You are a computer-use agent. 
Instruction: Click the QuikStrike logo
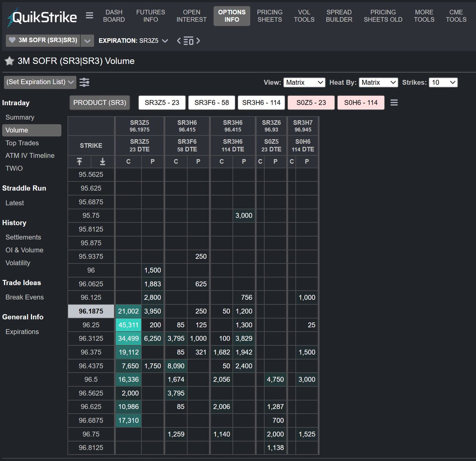(42, 17)
